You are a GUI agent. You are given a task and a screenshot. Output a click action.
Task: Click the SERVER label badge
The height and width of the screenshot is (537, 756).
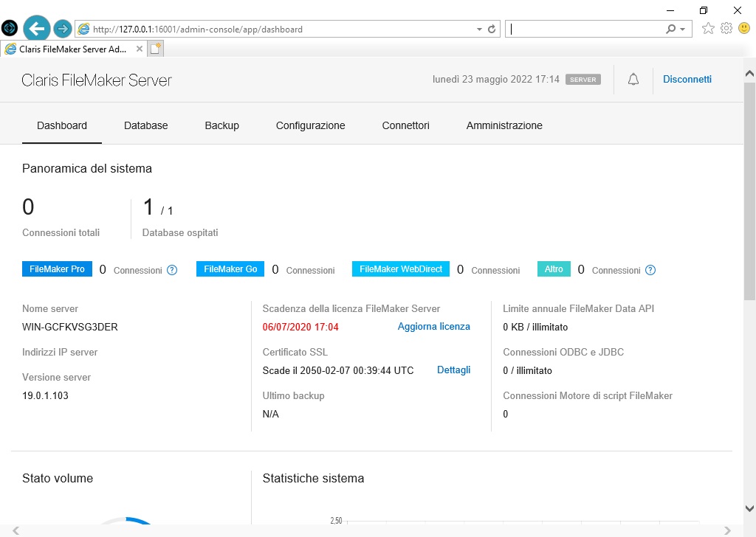583,80
